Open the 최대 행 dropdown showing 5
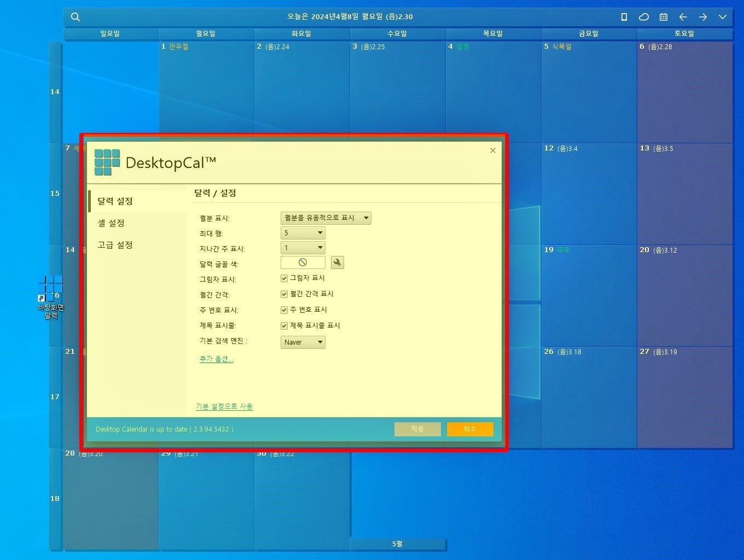The height and width of the screenshot is (560, 744). [303, 233]
